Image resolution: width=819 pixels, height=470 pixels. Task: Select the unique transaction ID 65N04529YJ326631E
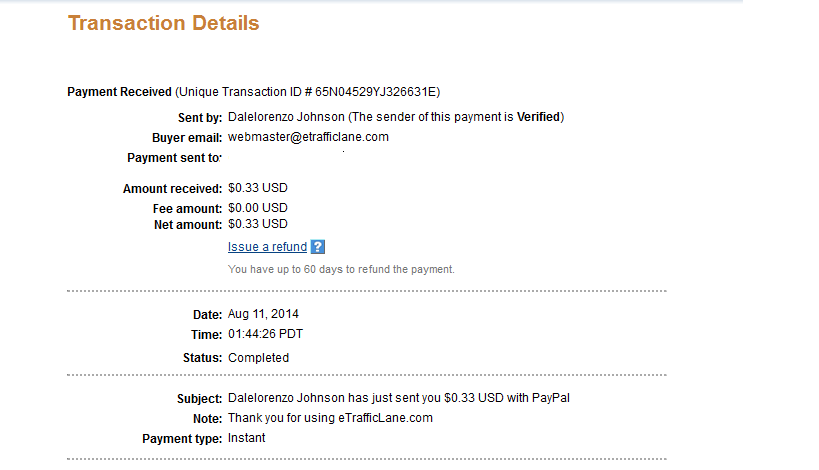[376, 92]
